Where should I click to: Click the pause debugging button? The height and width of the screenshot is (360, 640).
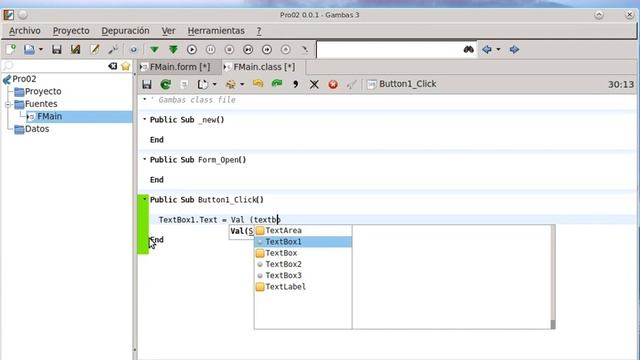tap(211, 49)
